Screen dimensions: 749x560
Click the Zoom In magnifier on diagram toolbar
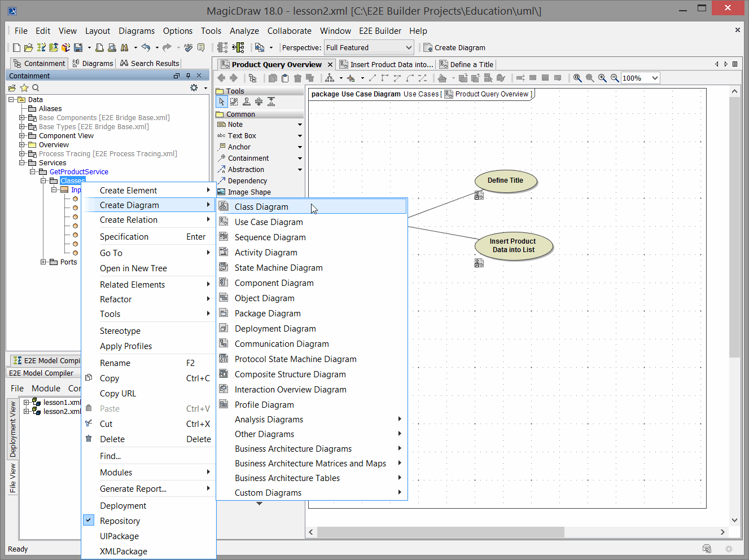pos(602,78)
